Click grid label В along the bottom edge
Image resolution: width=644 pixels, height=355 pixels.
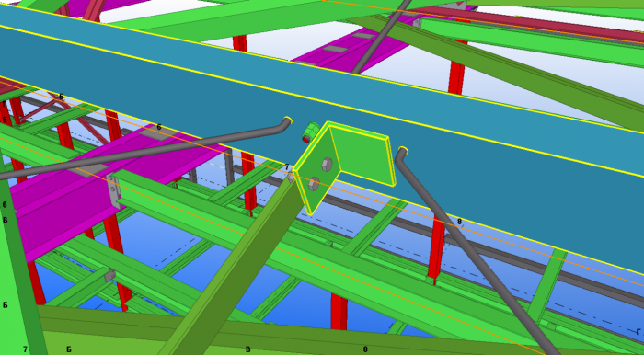(x=248, y=349)
